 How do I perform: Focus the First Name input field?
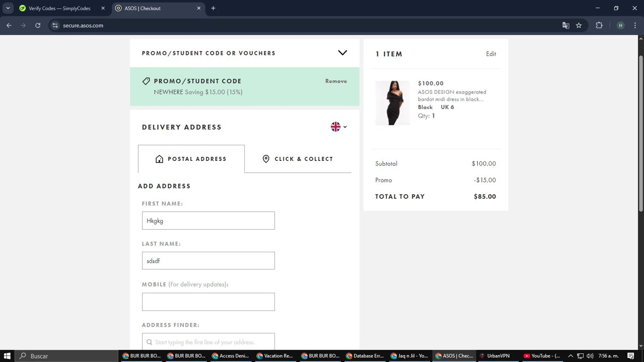[x=208, y=220]
